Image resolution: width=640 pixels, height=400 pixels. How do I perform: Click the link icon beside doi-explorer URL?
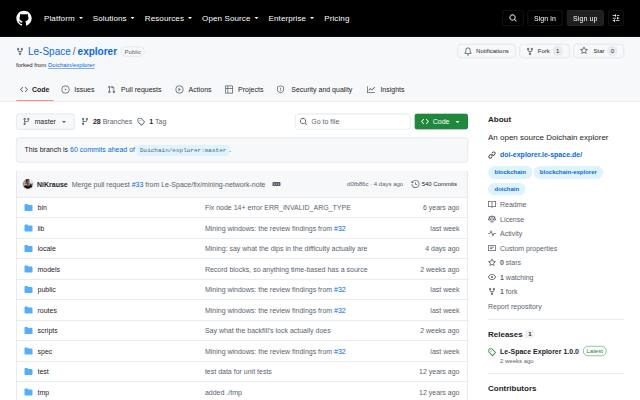coord(492,155)
